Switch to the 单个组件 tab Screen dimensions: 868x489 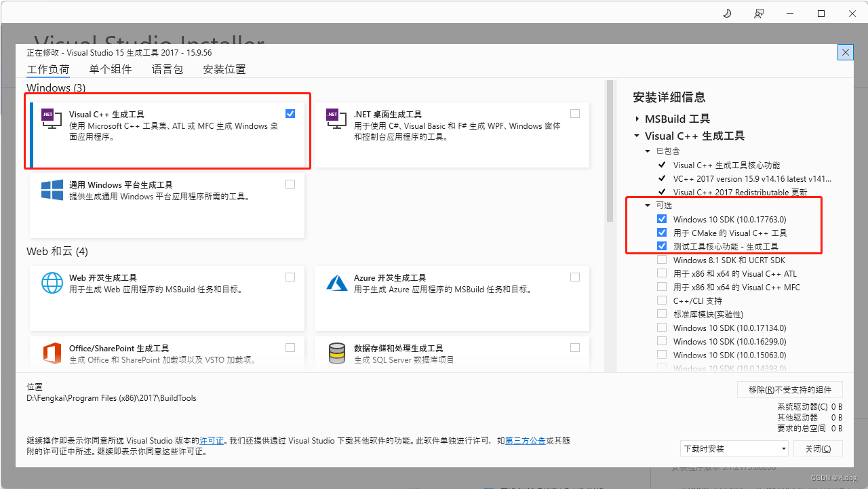[111, 69]
